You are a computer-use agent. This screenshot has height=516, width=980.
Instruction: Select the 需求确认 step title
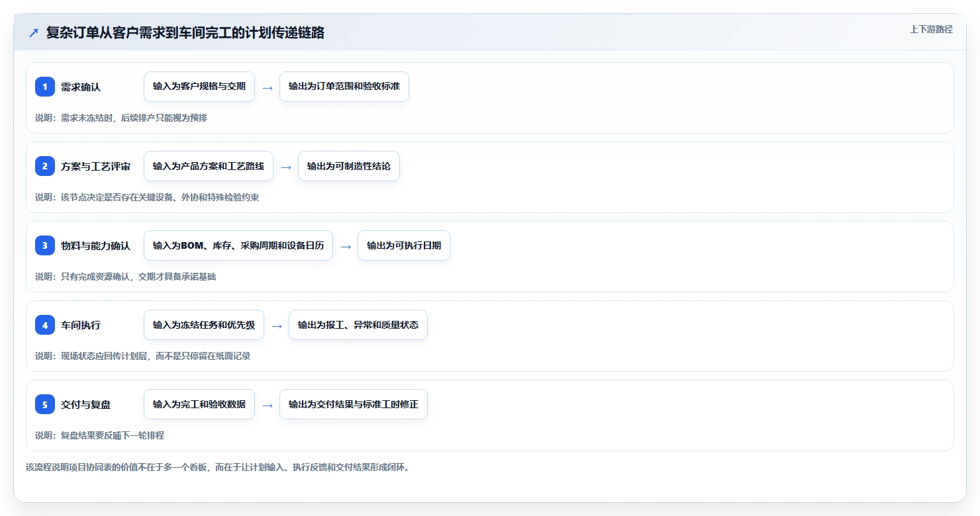pyautogui.click(x=81, y=87)
